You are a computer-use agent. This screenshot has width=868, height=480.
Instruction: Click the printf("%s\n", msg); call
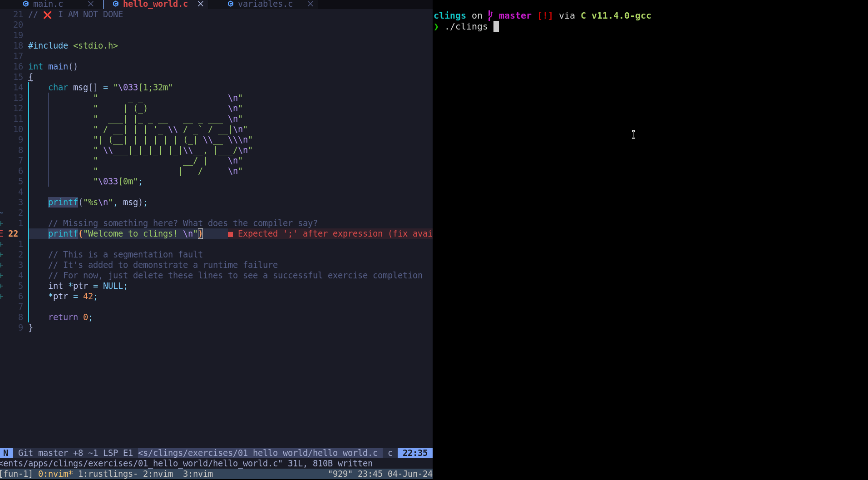point(98,203)
